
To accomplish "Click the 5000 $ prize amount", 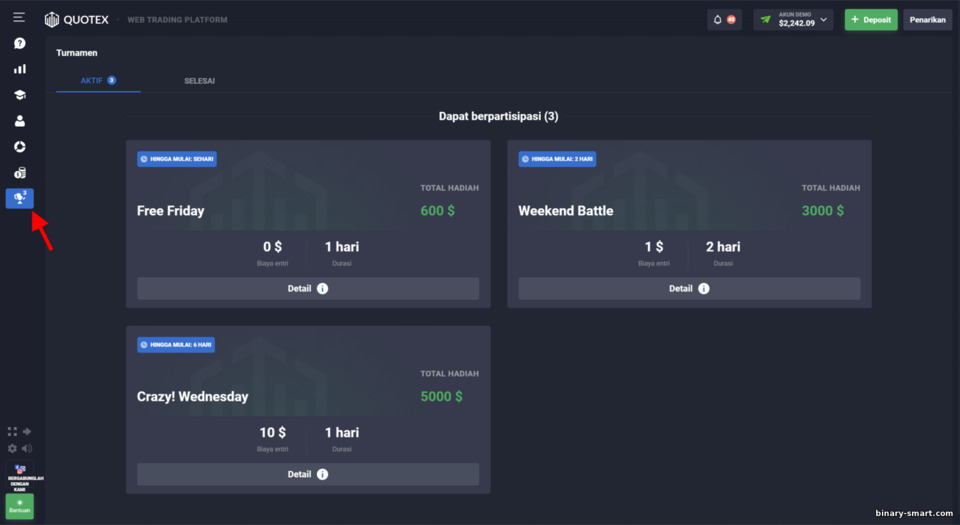I will [441, 397].
